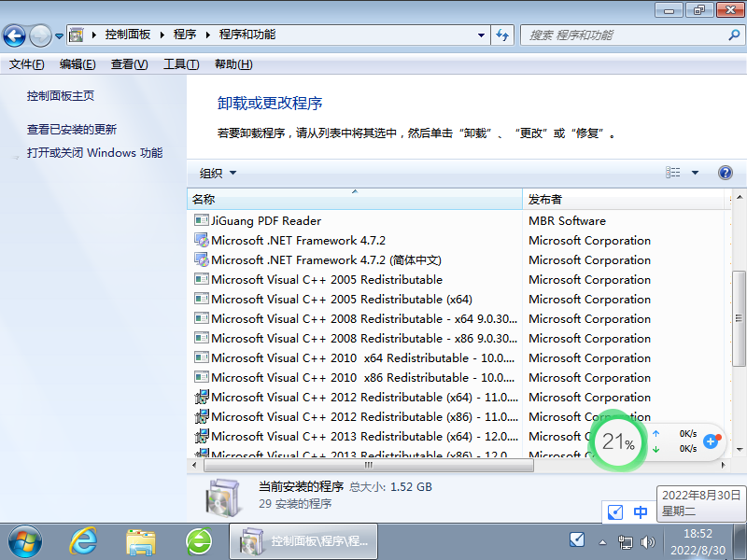
Task: Click the 21% memory usage floating ball
Action: [x=618, y=441]
